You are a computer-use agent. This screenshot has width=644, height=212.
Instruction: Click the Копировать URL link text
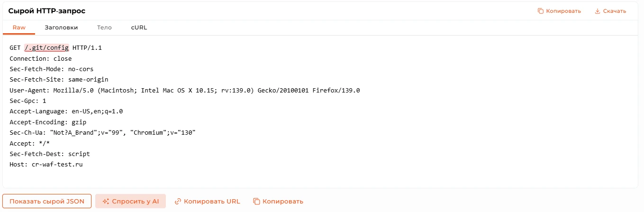click(212, 201)
